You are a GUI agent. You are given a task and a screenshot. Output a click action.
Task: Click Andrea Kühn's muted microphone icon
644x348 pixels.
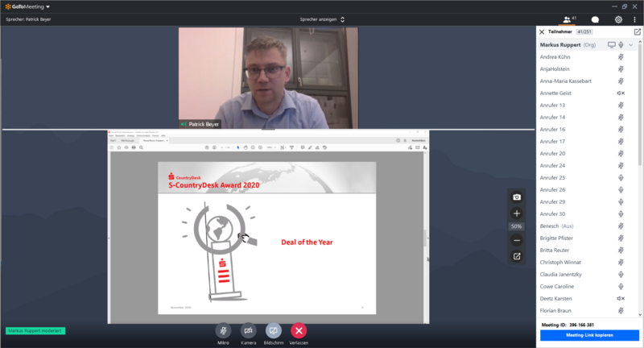tap(621, 57)
